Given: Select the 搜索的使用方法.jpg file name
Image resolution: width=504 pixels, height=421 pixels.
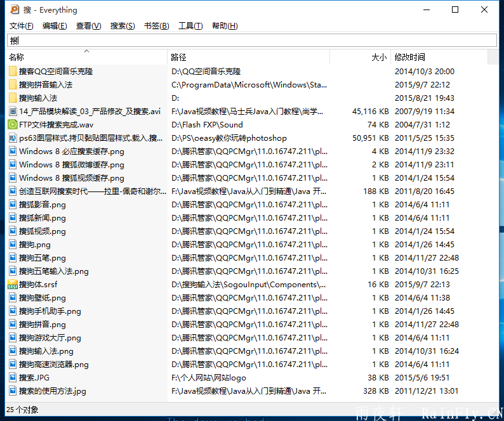Looking at the screenshot, I should [x=53, y=391].
